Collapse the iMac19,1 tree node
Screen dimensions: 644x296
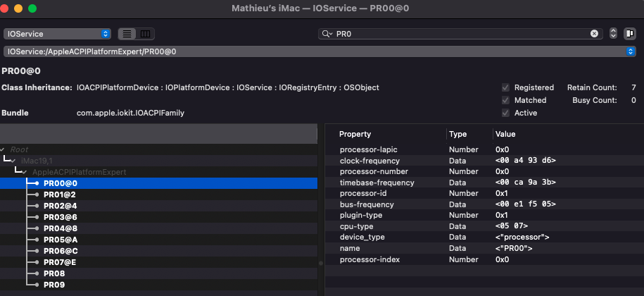click(14, 161)
